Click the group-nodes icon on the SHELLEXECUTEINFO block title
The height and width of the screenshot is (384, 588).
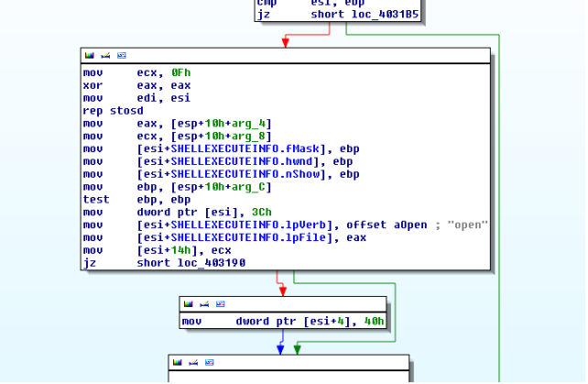(121, 56)
